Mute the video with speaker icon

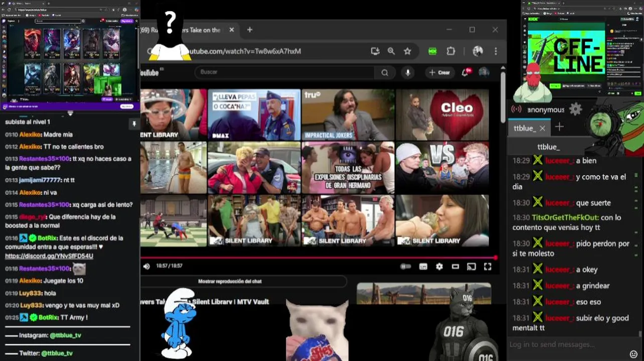point(146,266)
